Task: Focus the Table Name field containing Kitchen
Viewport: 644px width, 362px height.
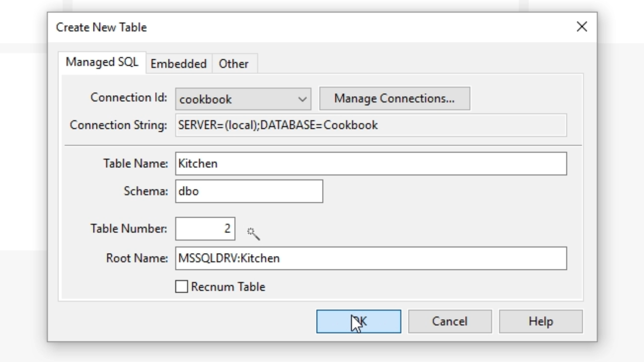Action: (x=371, y=164)
